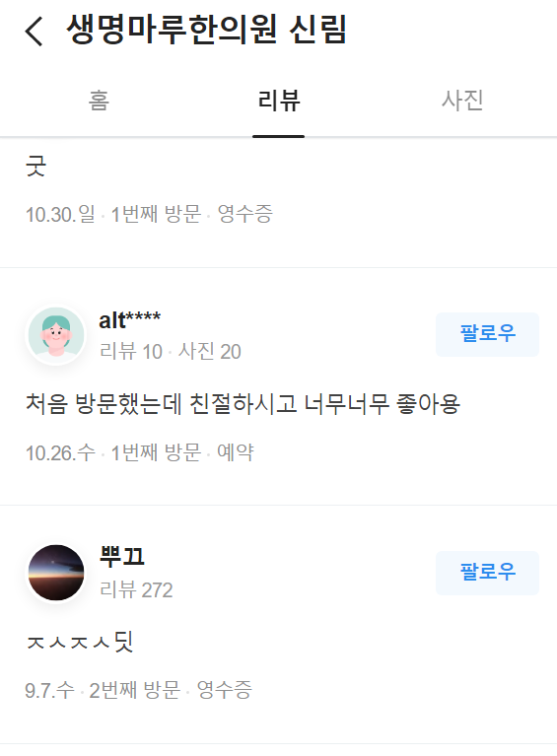
Task: Open the alt**** username link
Action: 130,320
